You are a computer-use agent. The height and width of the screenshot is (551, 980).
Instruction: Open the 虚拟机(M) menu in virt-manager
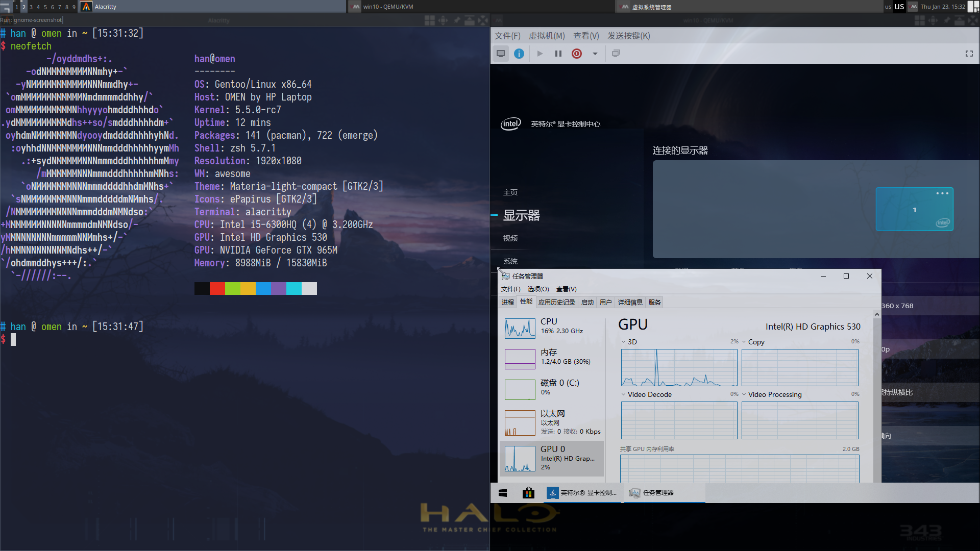click(547, 36)
